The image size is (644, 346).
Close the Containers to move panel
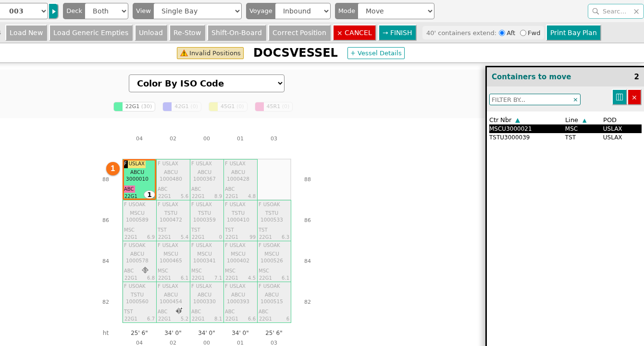[x=634, y=97]
